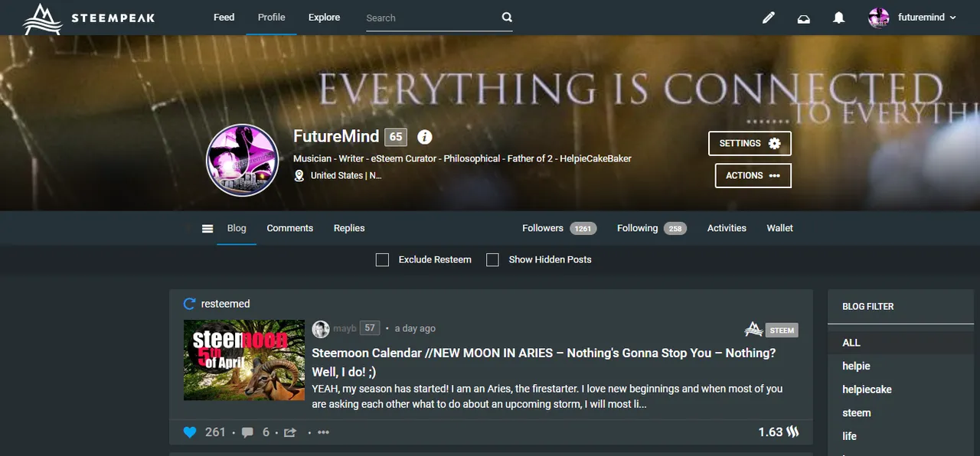Click the reputation badge 65

pos(395,137)
